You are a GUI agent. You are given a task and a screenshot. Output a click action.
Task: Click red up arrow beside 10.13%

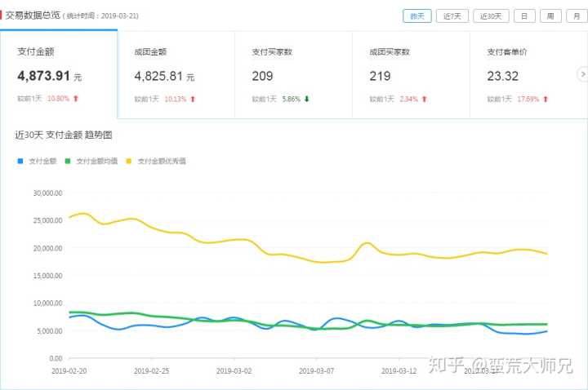[x=193, y=99]
